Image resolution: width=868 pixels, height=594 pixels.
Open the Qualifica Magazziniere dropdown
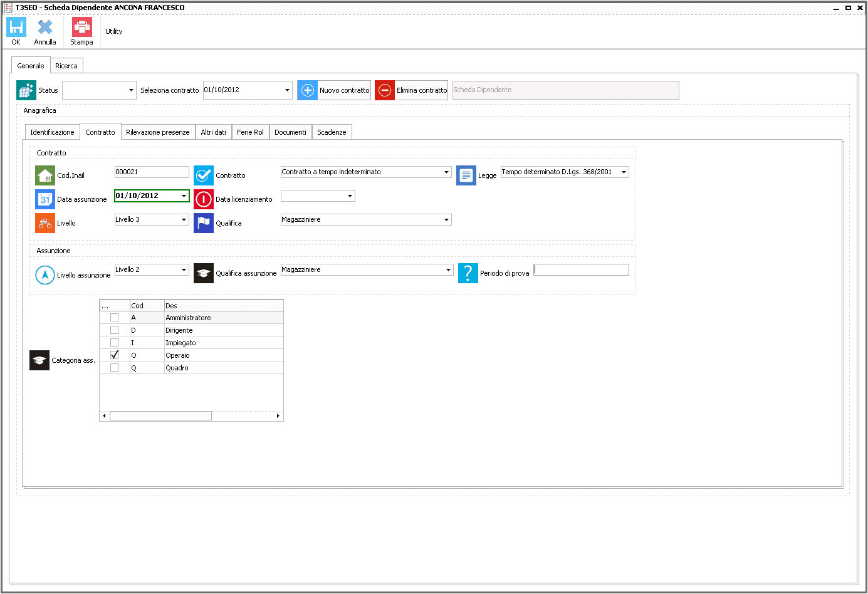[446, 219]
